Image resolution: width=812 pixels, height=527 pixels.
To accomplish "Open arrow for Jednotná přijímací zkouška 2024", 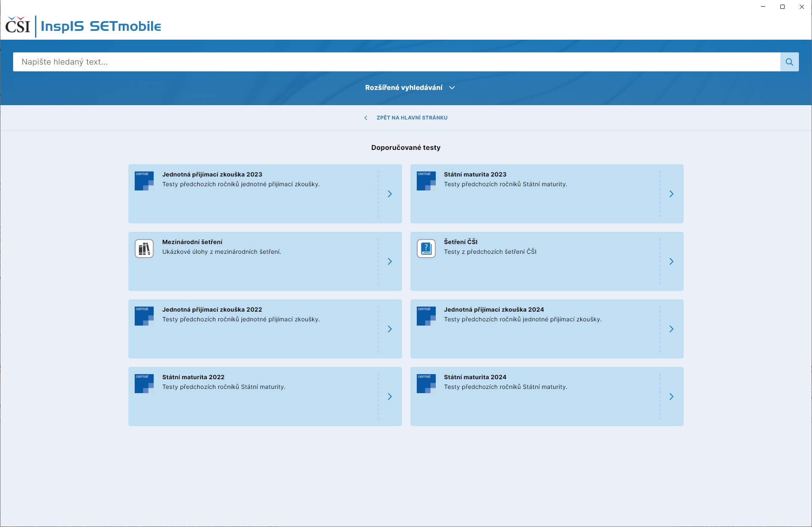I will tap(671, 329).
